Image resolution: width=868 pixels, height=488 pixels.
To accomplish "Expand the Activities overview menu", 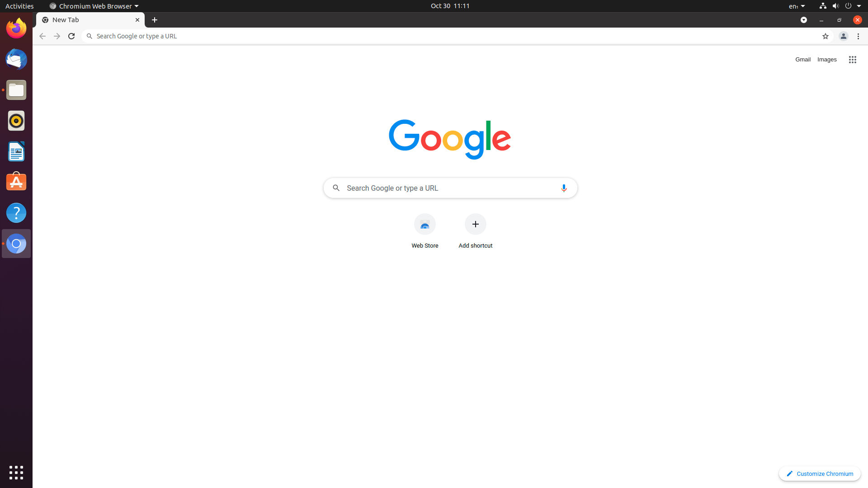I will tap(20, 6).
